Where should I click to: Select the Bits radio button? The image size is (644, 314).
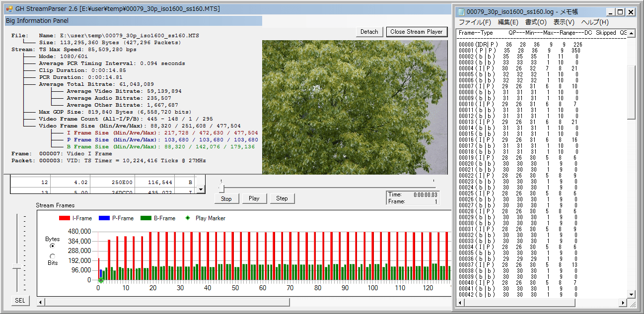pos(52,256)
